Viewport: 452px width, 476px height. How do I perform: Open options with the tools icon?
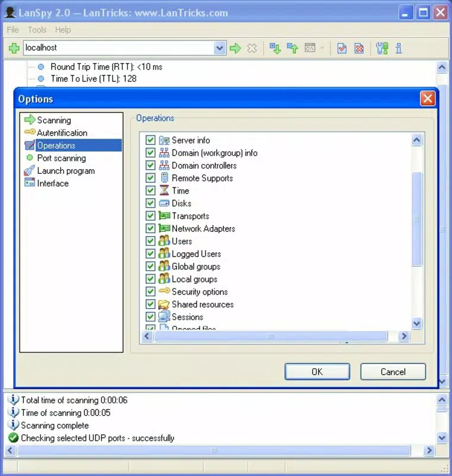click(382, 48)
